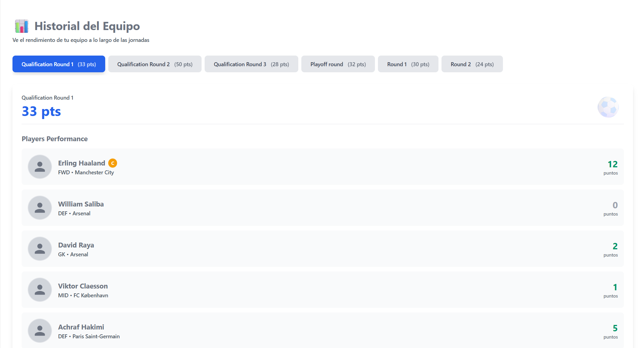
Task: Switch to Qualification Round 2 tab
Action: tap(155, 64)
